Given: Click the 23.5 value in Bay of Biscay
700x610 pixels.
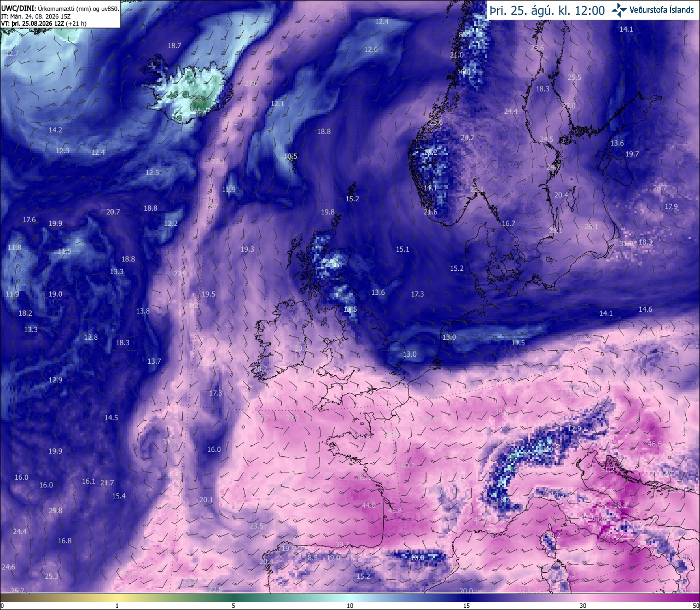Looking at the screenshot, I should coord(256,526).
